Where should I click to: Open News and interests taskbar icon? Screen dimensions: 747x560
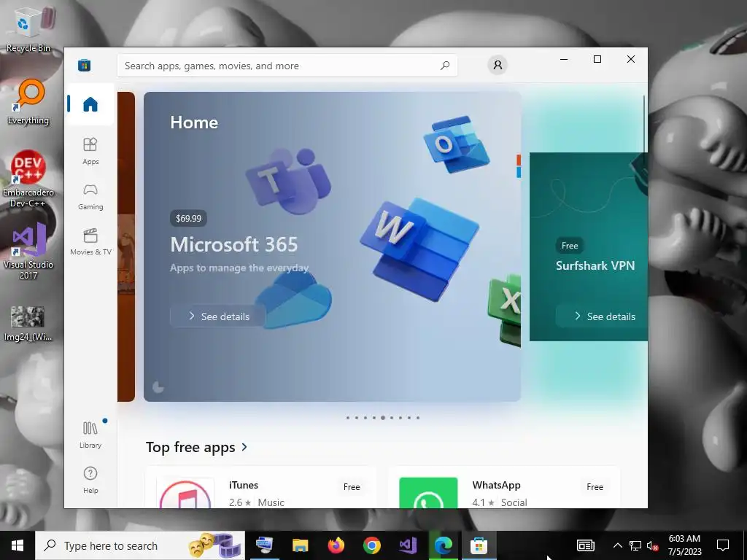pyautogui.click(x=586, y=545)
